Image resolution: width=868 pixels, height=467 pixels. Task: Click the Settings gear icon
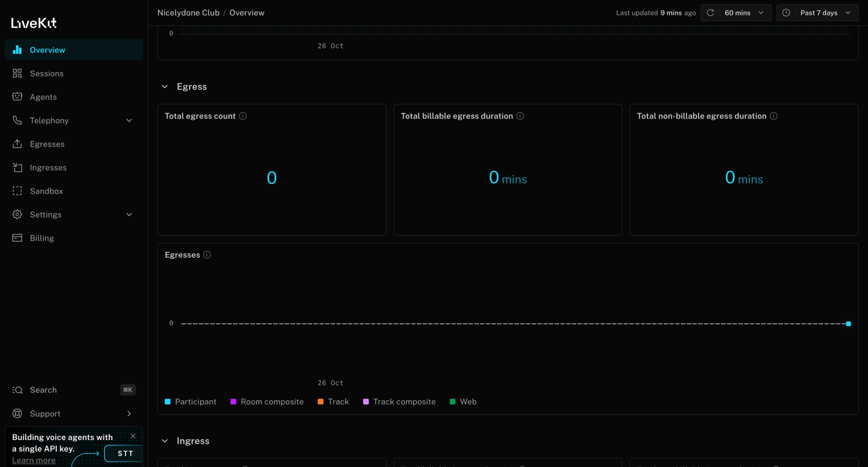pyautogui.click(x=17, y=215)
